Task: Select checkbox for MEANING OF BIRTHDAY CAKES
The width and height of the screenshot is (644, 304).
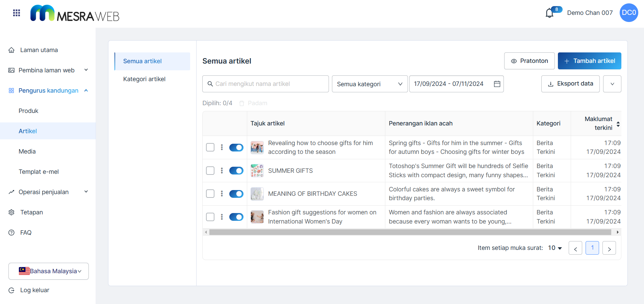Action: coord(210,194)
